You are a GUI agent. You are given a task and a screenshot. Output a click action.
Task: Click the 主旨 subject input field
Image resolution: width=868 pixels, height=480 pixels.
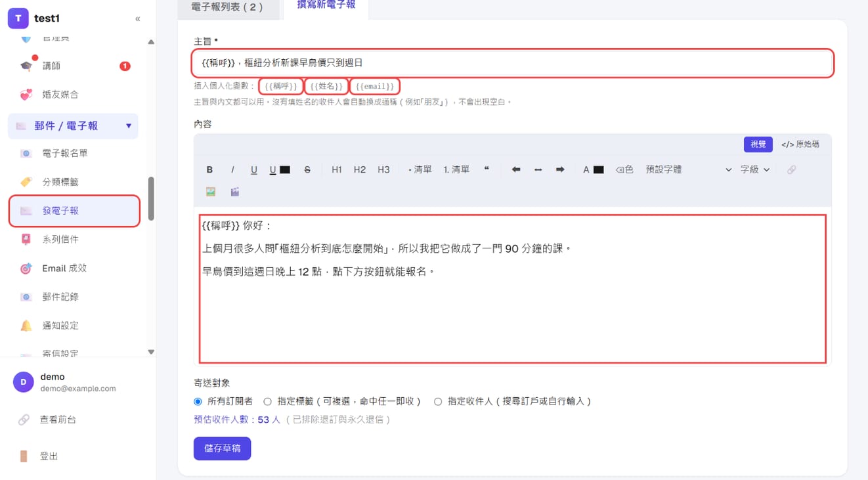(x=513, y=63)
